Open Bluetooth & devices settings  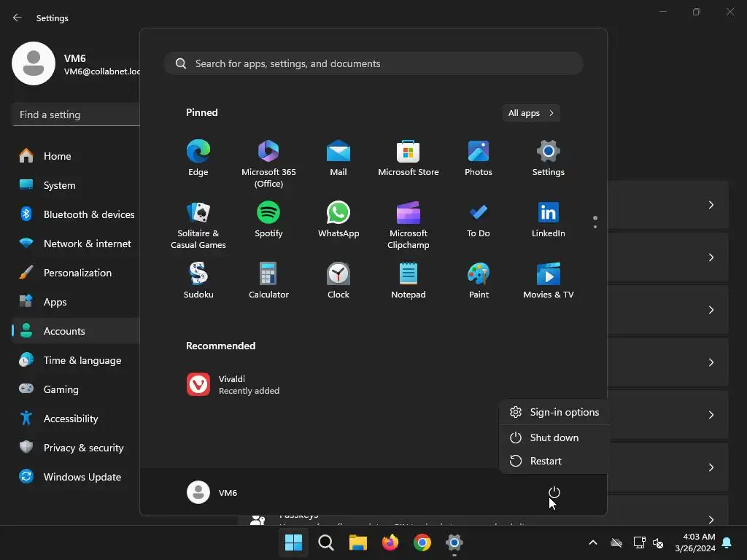(x=76, y=214)
